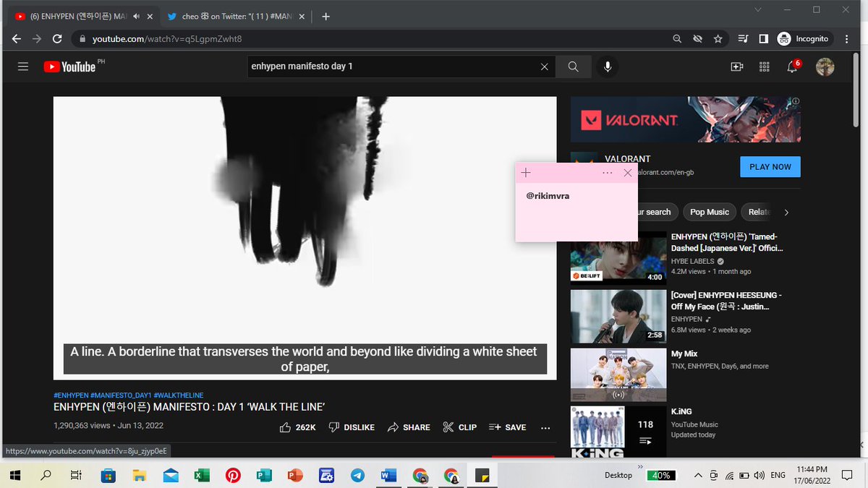Add a new sticky note with plus

click(x=526, y=173)
